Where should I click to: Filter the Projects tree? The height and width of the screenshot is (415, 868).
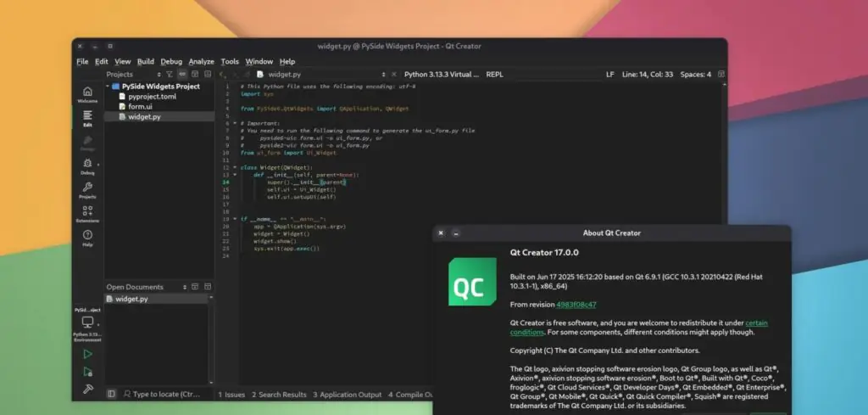[170, 74]
